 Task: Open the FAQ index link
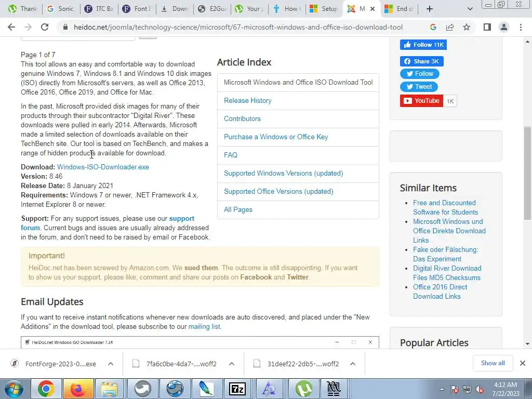click(230, 155)
